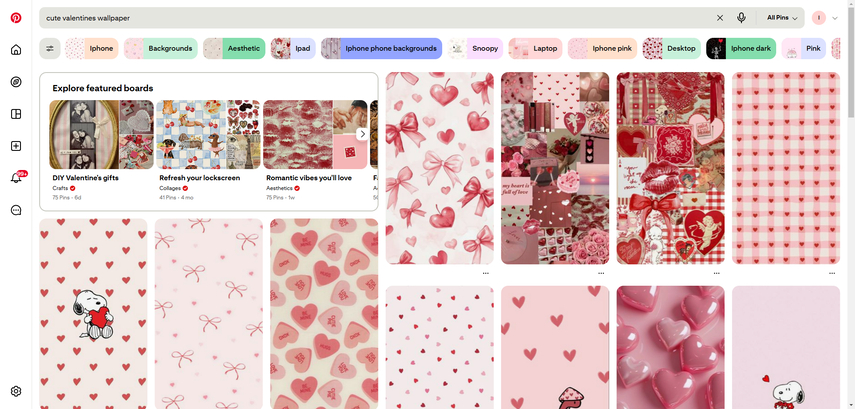Open the red vintage cupid collage pin

[x=671, y=168]
